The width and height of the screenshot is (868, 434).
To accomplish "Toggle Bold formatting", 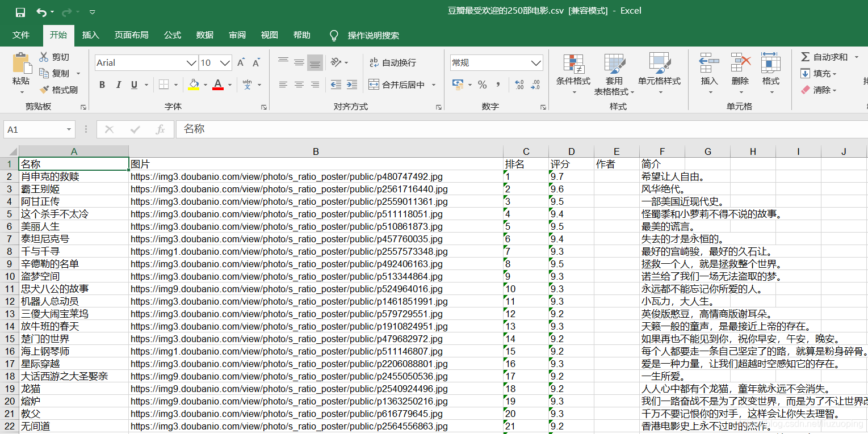I will [102, 85].
